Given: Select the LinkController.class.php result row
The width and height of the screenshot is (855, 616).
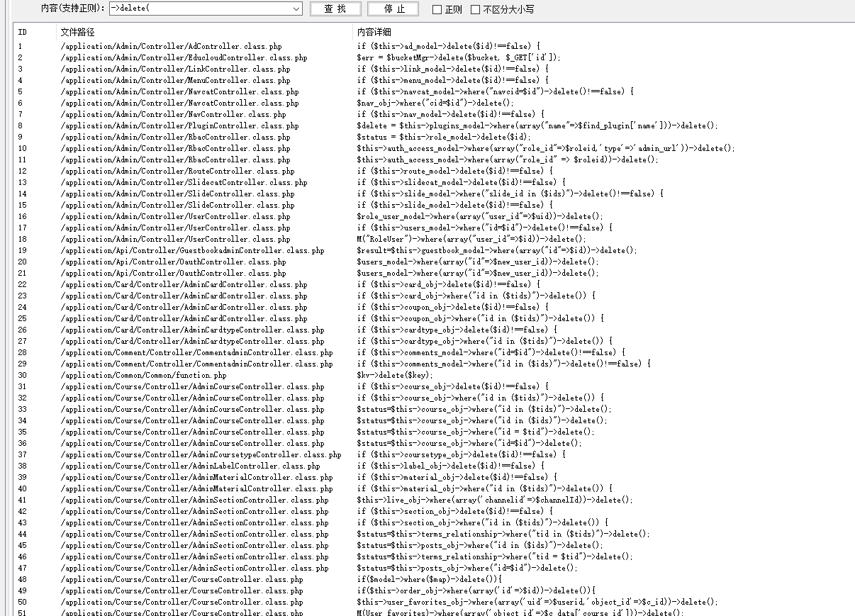Looking at the screenshot, I should tap(432, 69).
